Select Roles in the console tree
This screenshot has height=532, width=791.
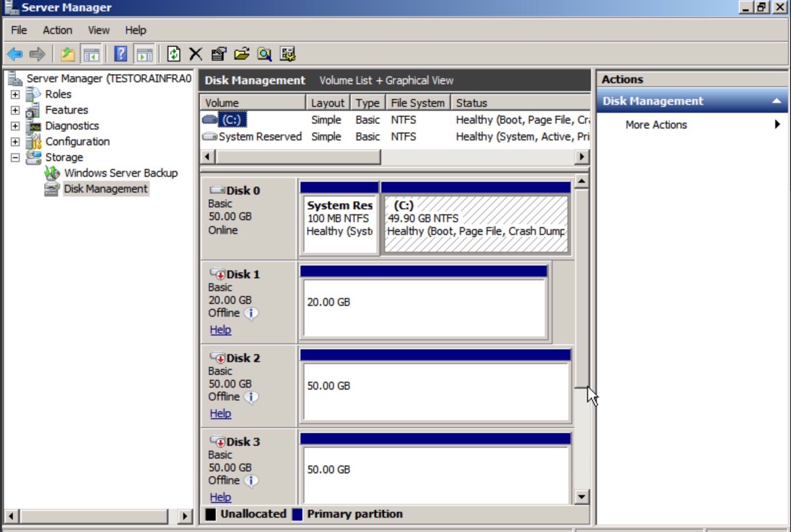coord(58,94)
